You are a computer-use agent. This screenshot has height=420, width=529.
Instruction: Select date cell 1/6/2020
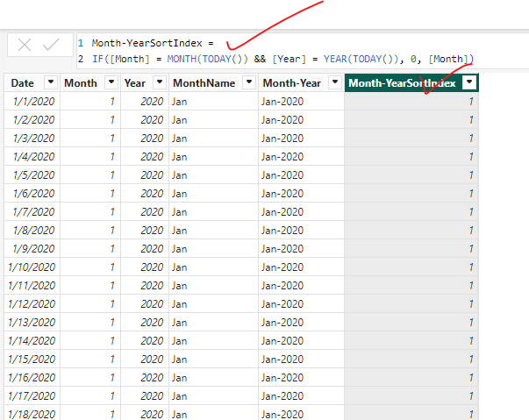[33, 194]
